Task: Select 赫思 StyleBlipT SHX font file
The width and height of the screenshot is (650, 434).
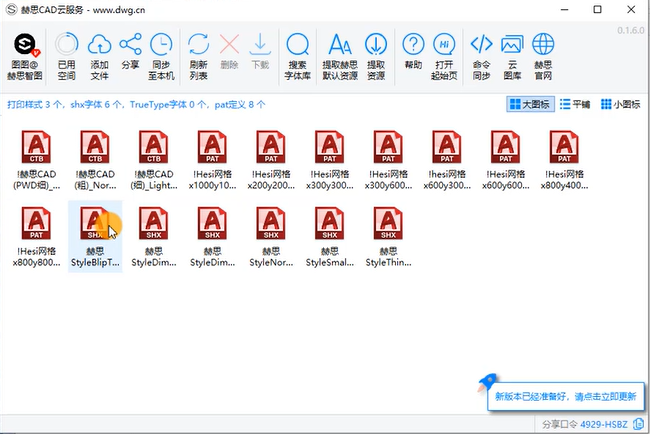Action: pyautogui.click(x=95, y=237)
